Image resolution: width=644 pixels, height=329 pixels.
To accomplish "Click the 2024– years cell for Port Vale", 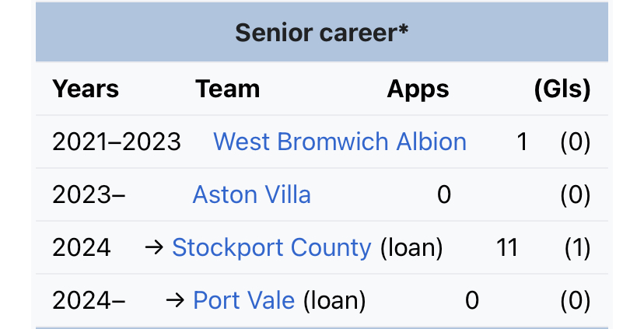I will pos(89,300).
